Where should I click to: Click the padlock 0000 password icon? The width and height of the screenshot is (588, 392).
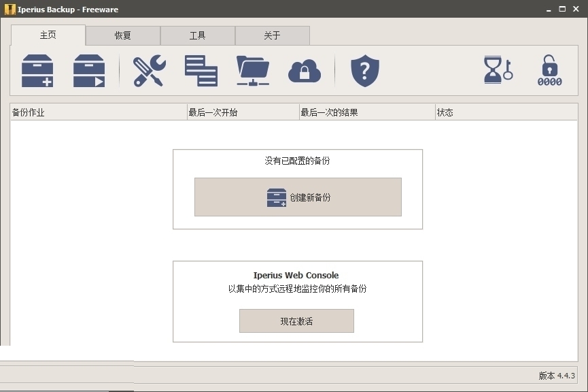click(550, 71)
